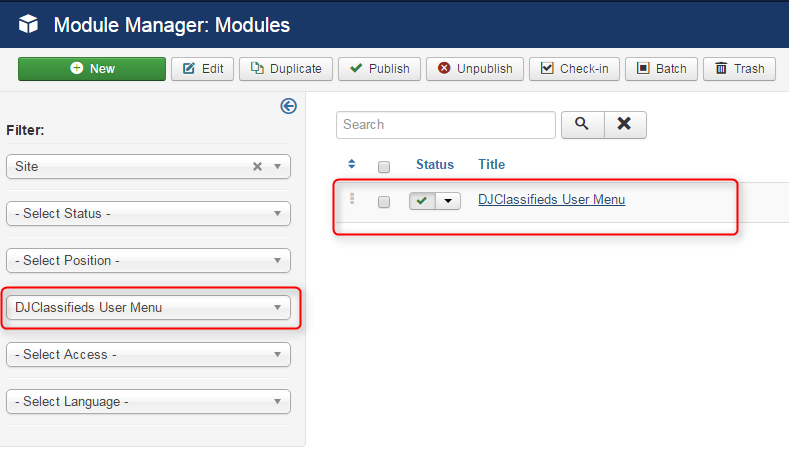Image resolution: width=789 pixels, height=458 pixels.
Task: Collapse the filter sidebar with the arrow icon
Action: click(x=288, y=106)
